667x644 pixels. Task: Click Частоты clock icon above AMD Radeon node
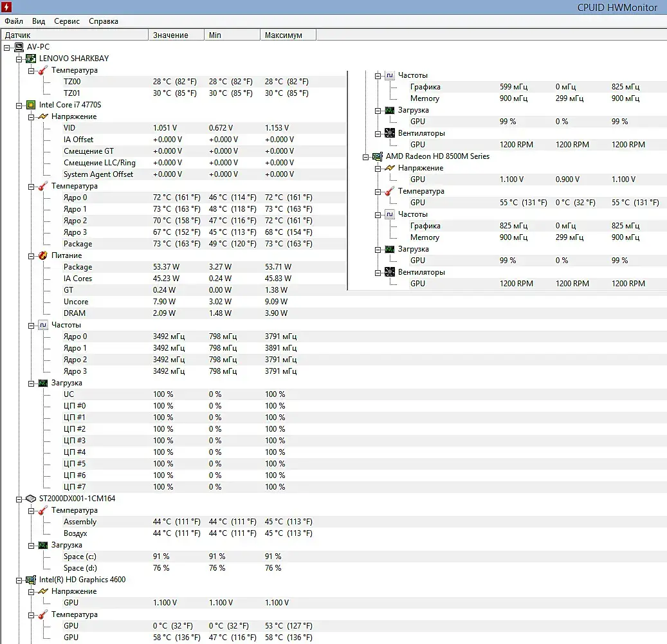(390, 75)
